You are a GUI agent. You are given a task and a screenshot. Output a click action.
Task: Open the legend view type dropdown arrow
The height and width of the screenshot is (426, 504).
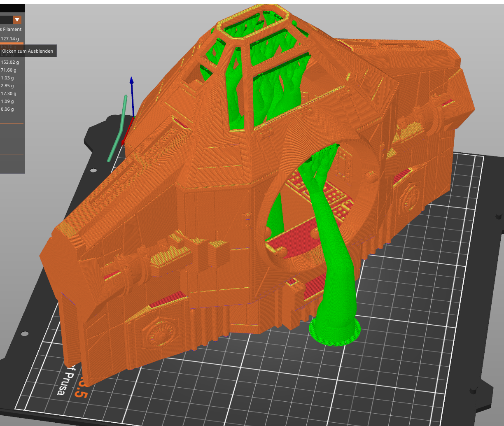click(17, 20)
